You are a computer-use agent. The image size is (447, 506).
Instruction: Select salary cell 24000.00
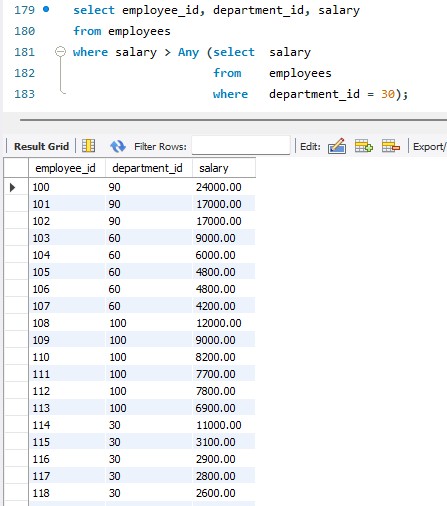pos(224,187)
